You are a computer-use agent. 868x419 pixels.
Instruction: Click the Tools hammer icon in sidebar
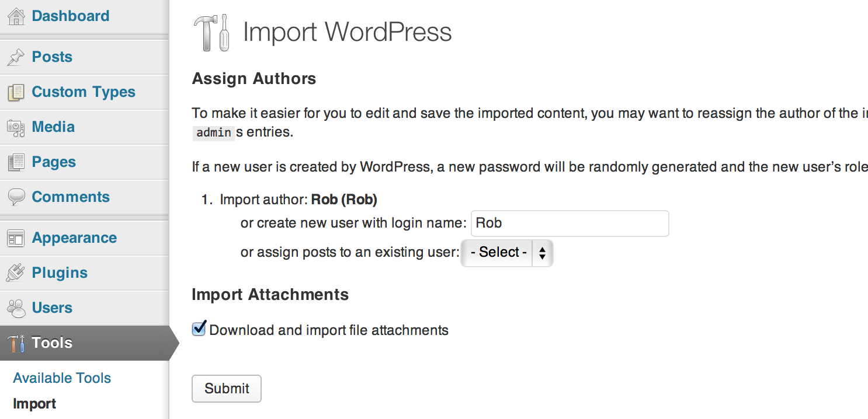click(x=16, y=343)
